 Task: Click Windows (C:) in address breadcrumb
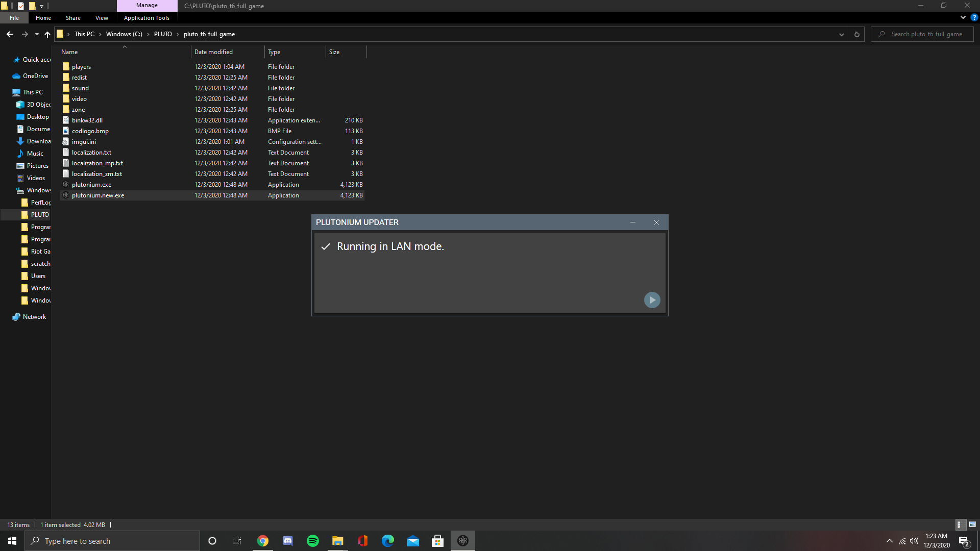[x=124, y=34]
